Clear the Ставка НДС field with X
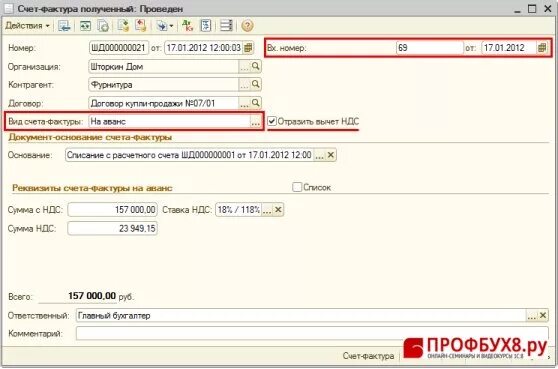The height and width of the screenshot is (369, 558). 278,210
